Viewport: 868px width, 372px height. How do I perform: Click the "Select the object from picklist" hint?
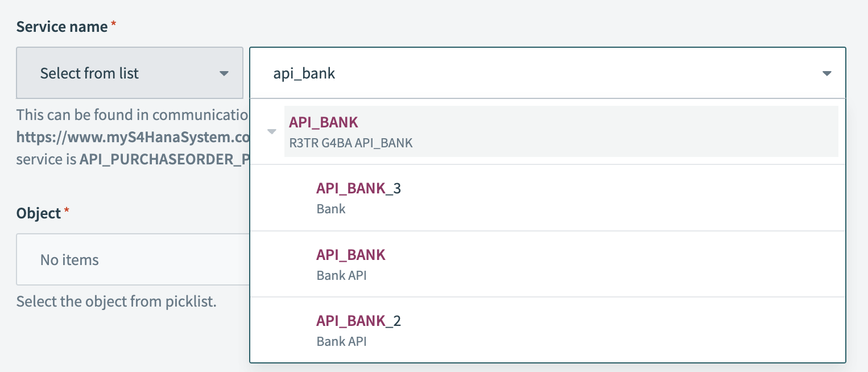(x=117, y=301)
